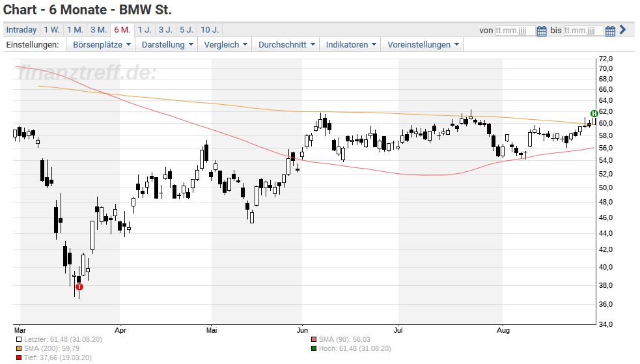Select the 1 M. time range tab

click(75, 30)
